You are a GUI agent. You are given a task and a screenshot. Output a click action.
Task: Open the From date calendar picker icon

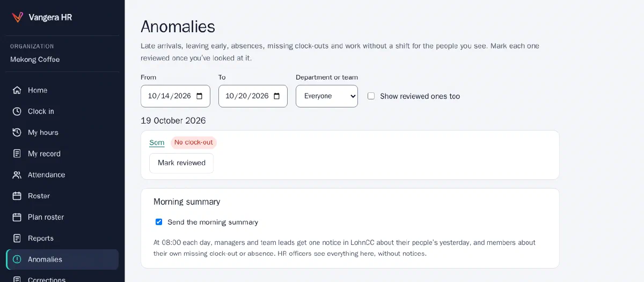click(x=200, y=96)
